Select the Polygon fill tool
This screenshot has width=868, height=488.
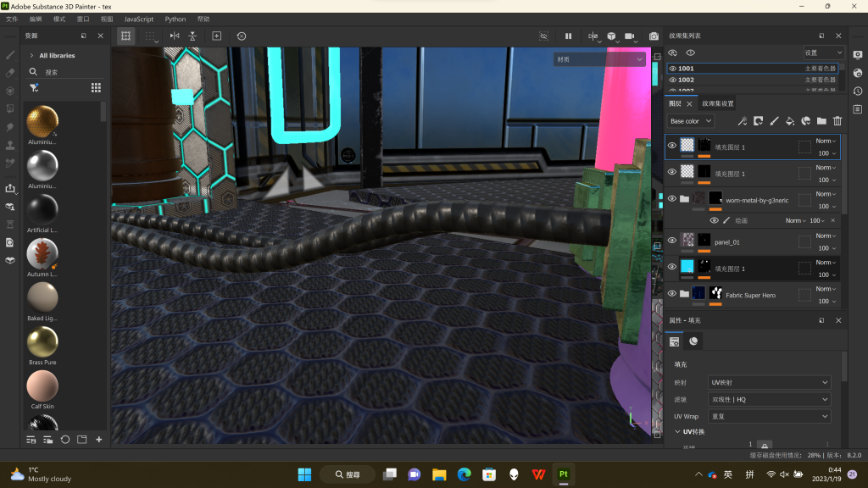tap(10, 109)
